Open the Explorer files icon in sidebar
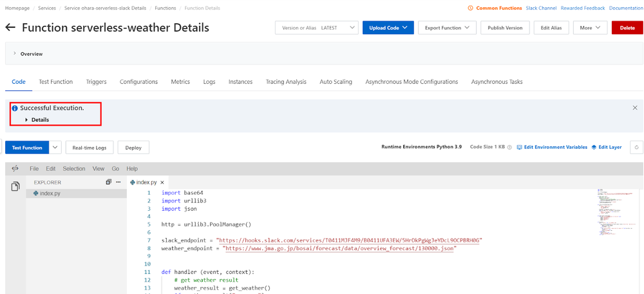The width and height of the screenshot is (644, 294). pyautogui.click(x=15, y=186)
